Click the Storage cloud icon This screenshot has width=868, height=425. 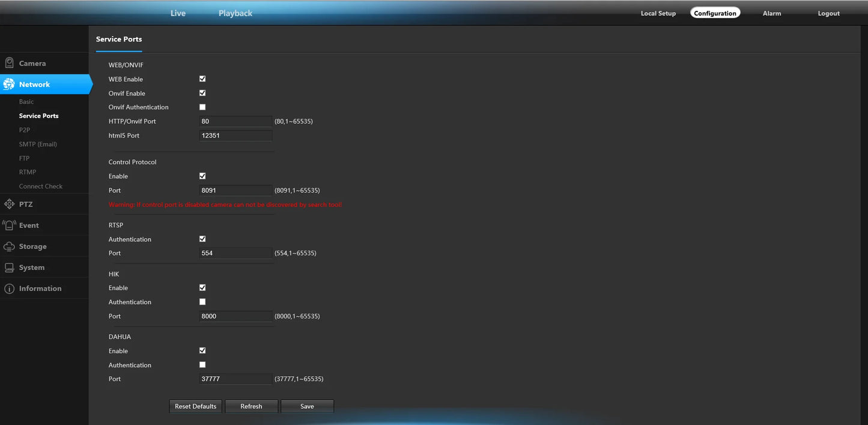click(x=9, y=246)
